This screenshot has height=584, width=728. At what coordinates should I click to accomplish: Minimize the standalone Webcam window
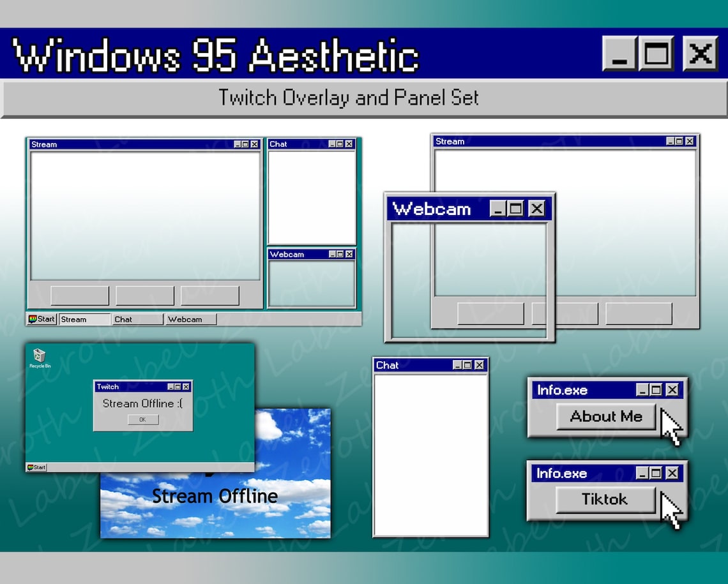point(497,208)
